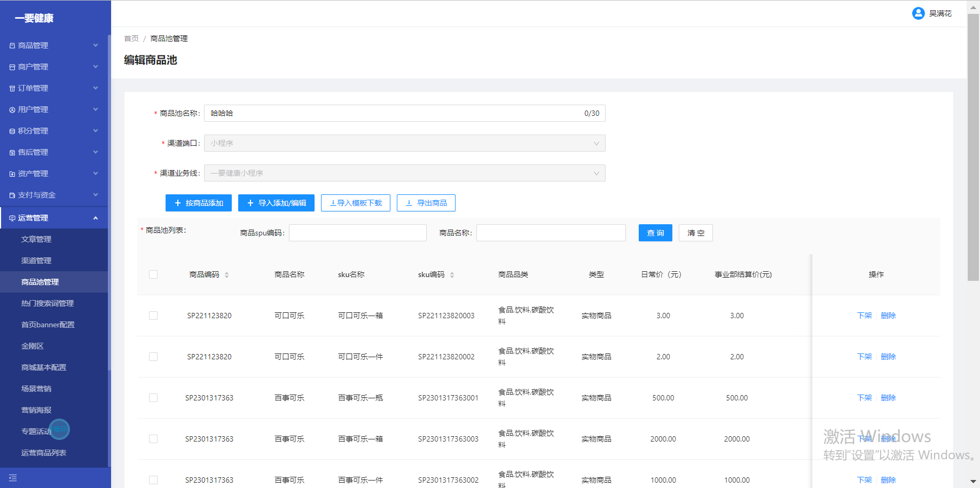
Task: Sort by sku编码 using its sort arrows
Action: pyautogui.click(x=452, y=275)
